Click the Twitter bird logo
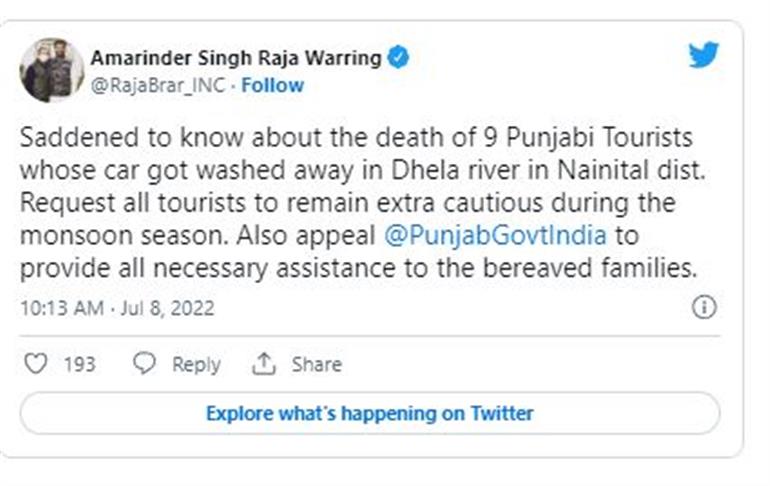 (704, 55)
